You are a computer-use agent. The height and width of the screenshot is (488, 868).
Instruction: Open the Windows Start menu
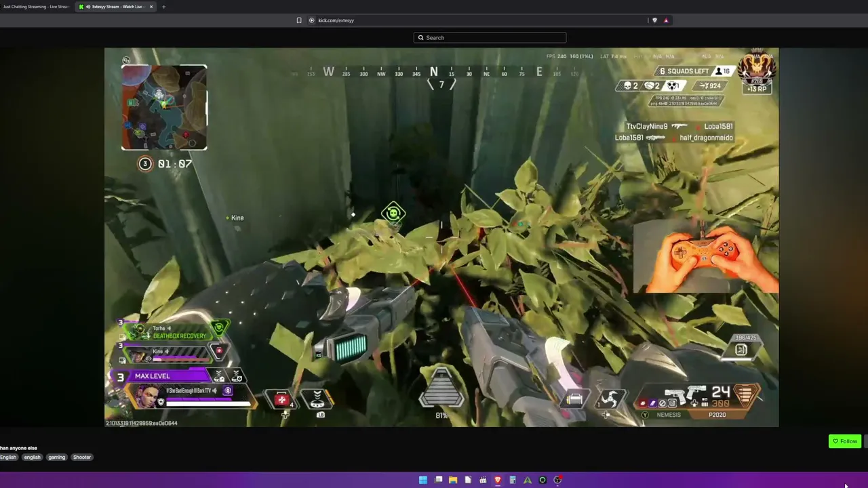(423, 480)
